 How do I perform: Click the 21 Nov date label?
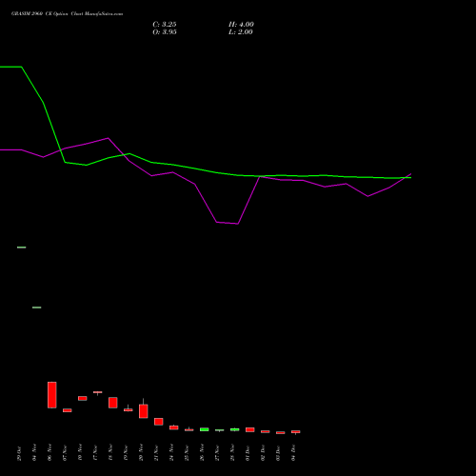click(x=156, y=453)
